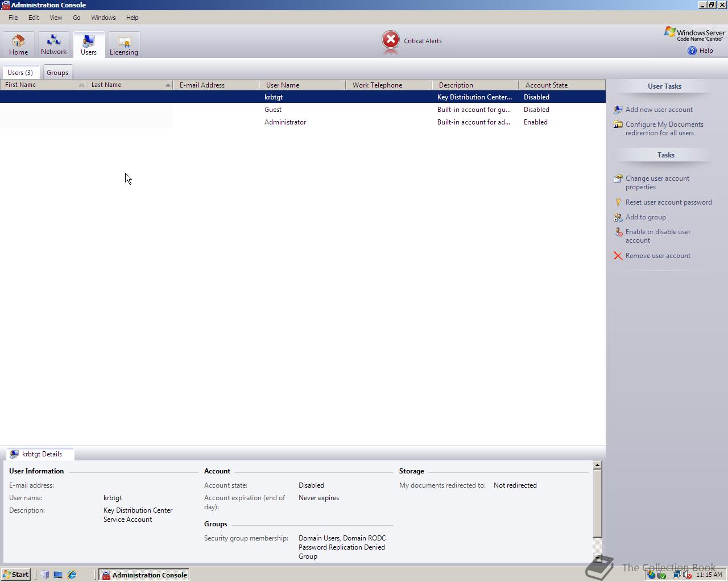Click details panel scrollbar down arrow
The width and height of the screenshot is (728, 582).
pyautogui.click(x=597, y=558)
